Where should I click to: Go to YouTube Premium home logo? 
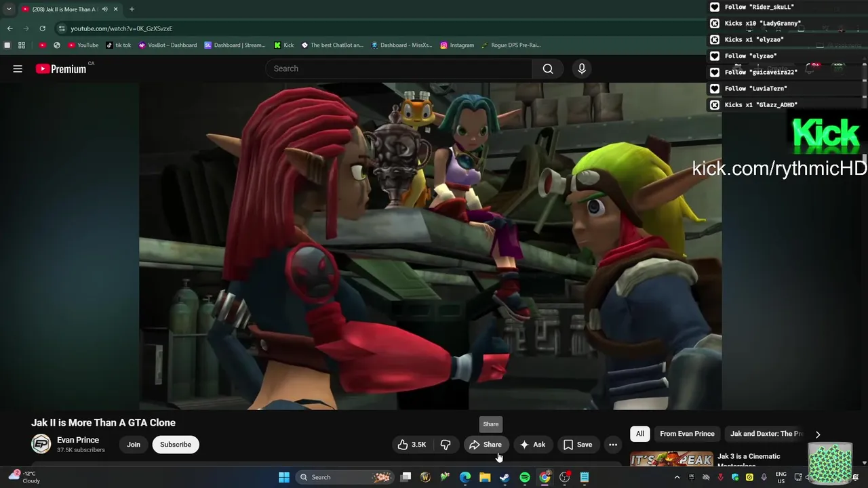click(61, 68)
